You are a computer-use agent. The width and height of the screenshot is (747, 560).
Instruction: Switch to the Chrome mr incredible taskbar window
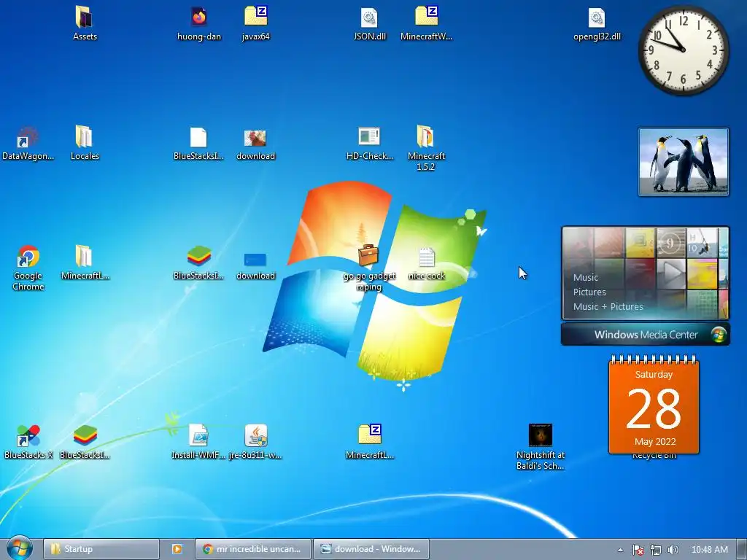(x=253, y=549)
